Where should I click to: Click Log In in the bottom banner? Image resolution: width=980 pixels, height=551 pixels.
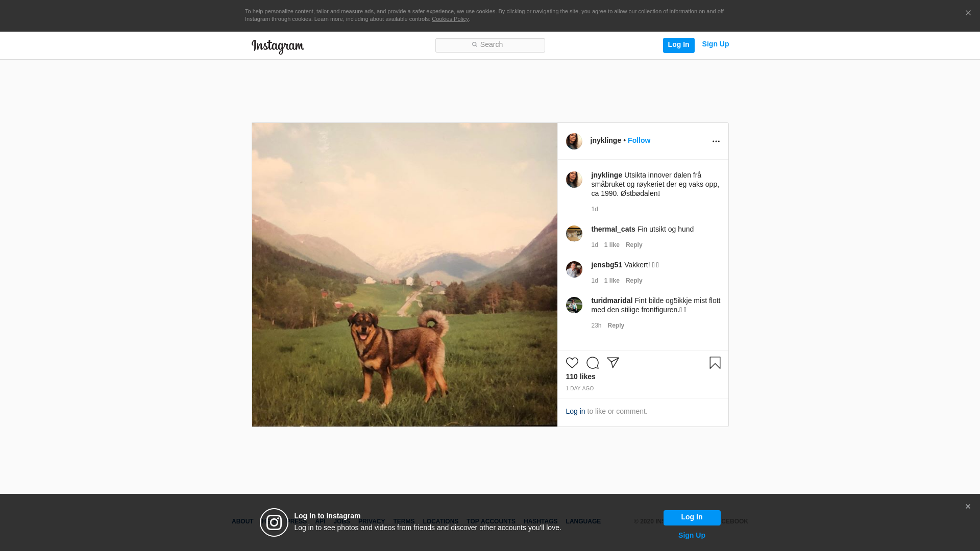point(692,517)
